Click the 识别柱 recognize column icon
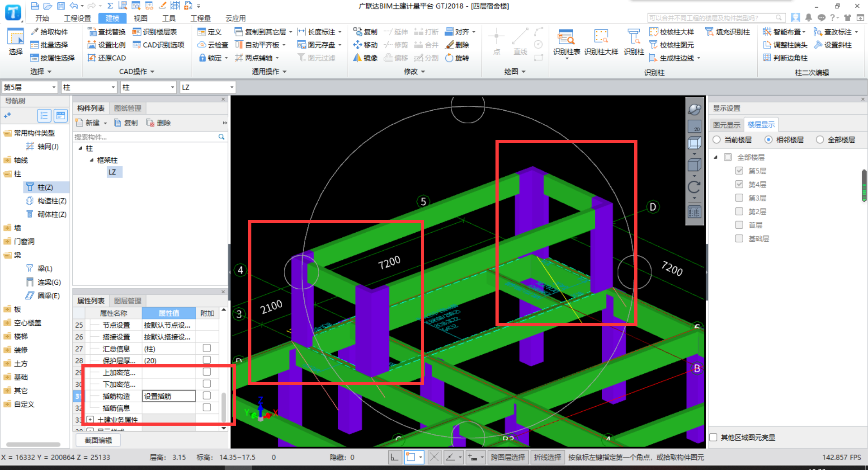This screenshot has height=470, width=868. [634, 42]
